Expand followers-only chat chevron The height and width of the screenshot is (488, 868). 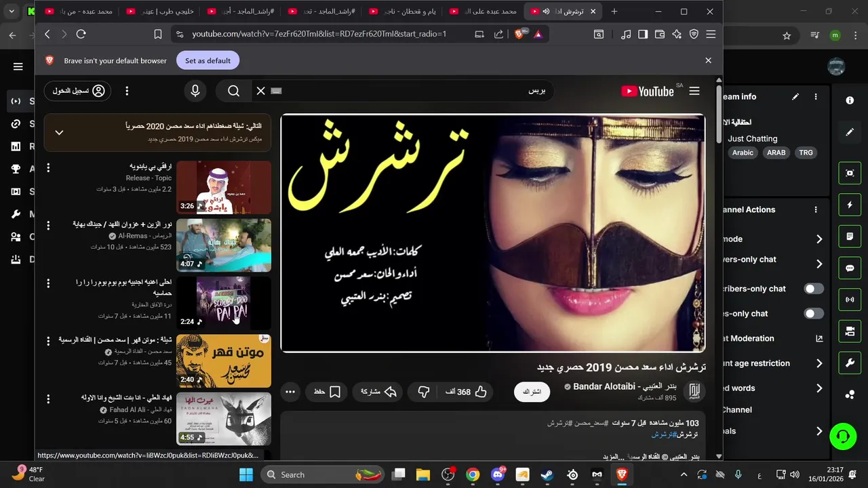819,264
